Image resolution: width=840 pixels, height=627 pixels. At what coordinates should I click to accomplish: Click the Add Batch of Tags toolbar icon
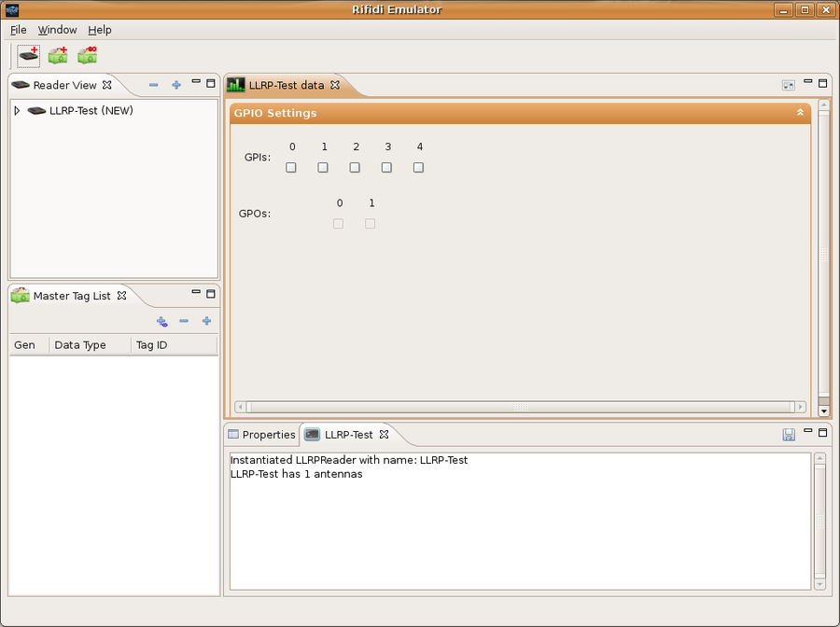(86, 55)
